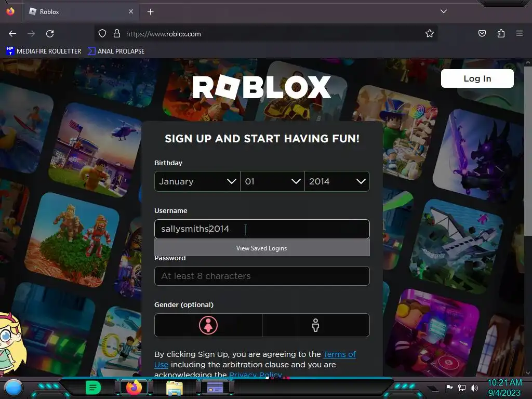Open the Firefox hamburger menu

pos(520,33)
